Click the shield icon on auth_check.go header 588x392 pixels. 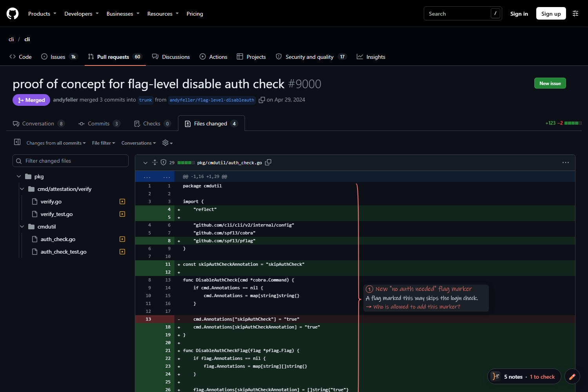163,162
